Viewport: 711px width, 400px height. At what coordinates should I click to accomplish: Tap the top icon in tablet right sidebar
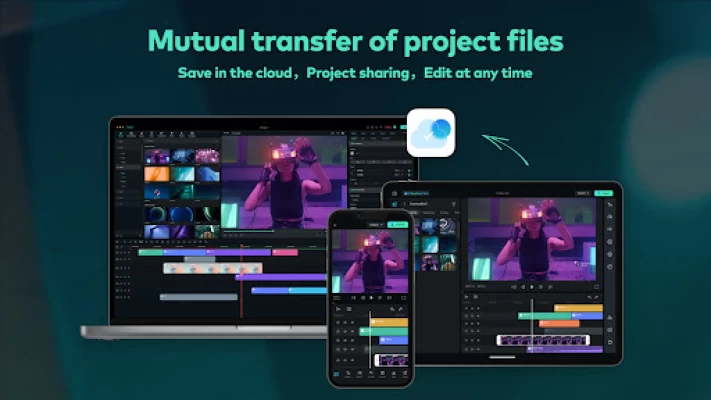pyautogui.click(x=611, y=205)
